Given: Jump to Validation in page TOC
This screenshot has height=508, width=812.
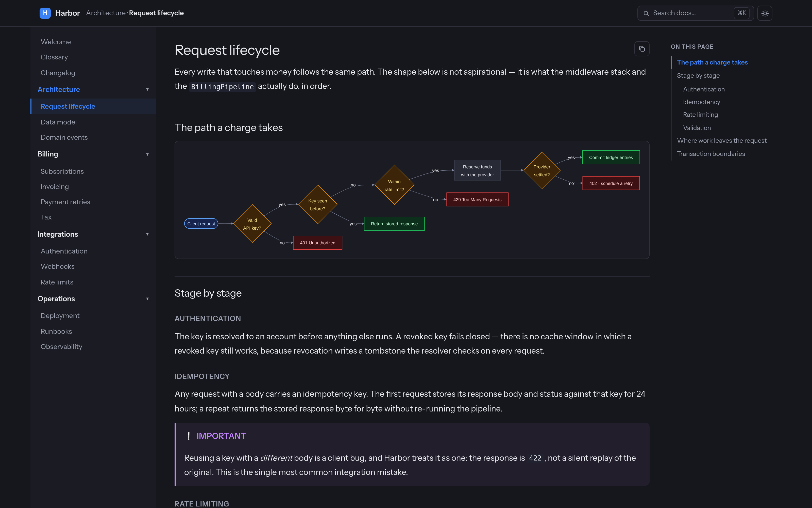Looking at the screenshot, I should [697, 128].
